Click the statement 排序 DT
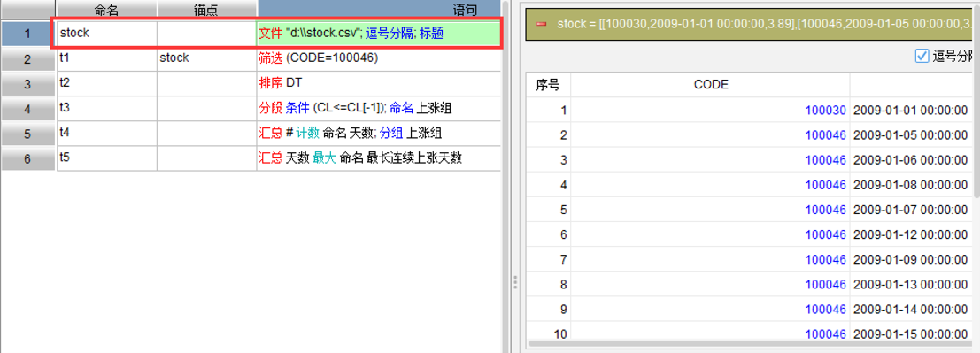This screenshot has width=980, height=353. [x=281, y=83]
